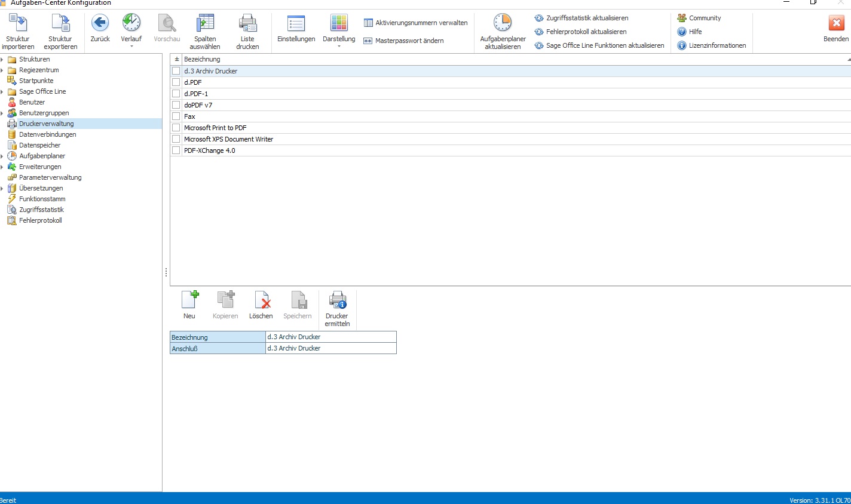Select the Microsoft XPS Document Writer row
Screen dimensions: 851x504
510,139
